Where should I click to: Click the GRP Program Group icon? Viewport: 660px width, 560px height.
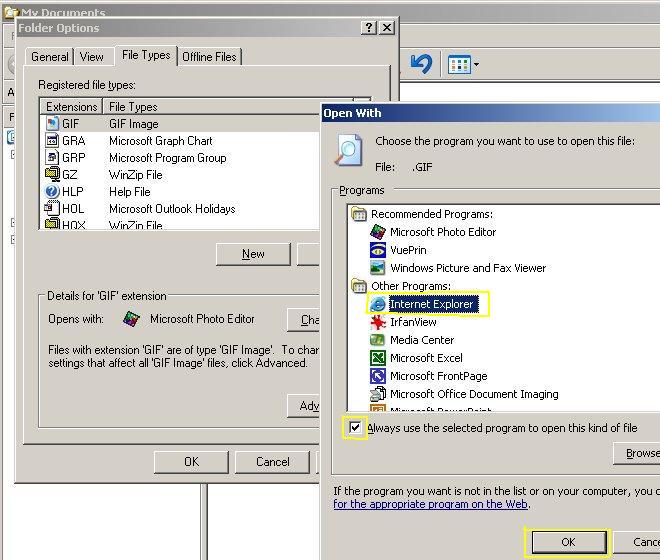pos(52,157)
